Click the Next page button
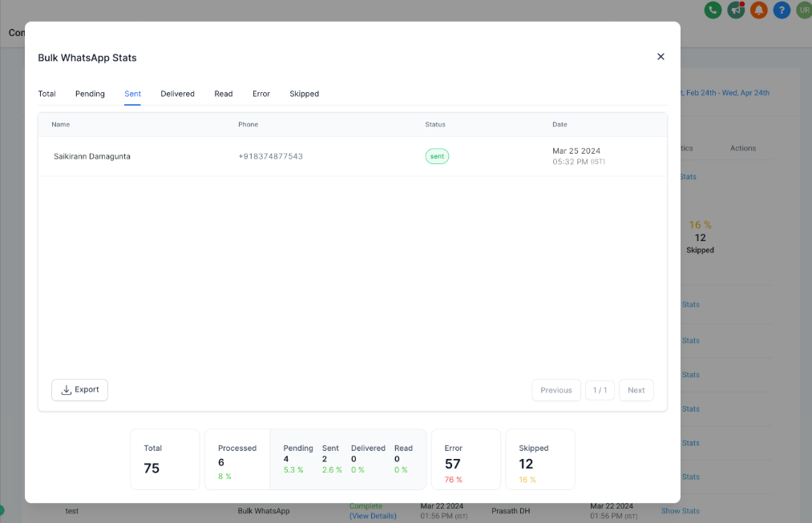Viewport: 812px width, 523px height. point(636,390)
